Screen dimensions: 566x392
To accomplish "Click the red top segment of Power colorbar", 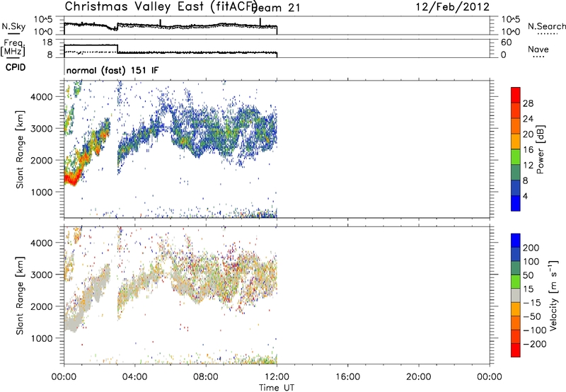I will pyautogui.click(x=516, y=95).
